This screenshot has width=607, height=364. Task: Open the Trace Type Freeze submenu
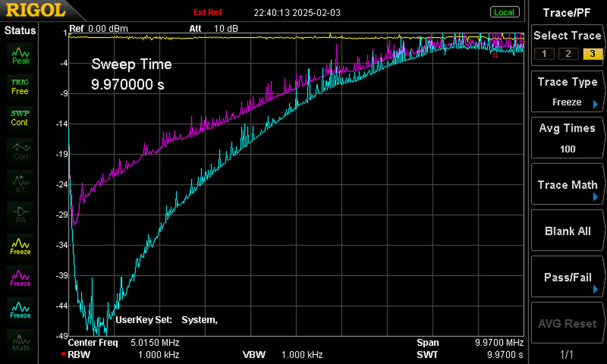pyautogui.click(x=567, y=92)
